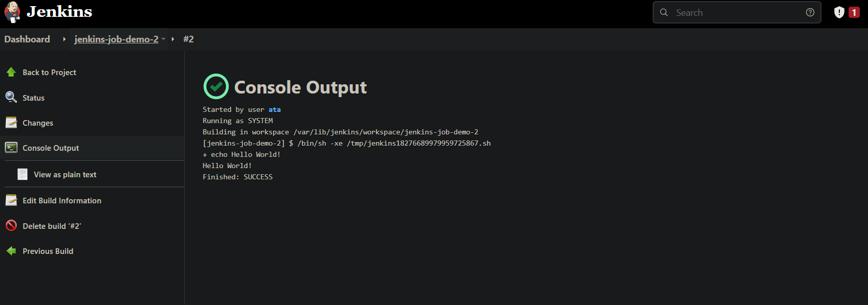Click the View as plain text document icon
868x305 pixels.
[x=23, y=174]
